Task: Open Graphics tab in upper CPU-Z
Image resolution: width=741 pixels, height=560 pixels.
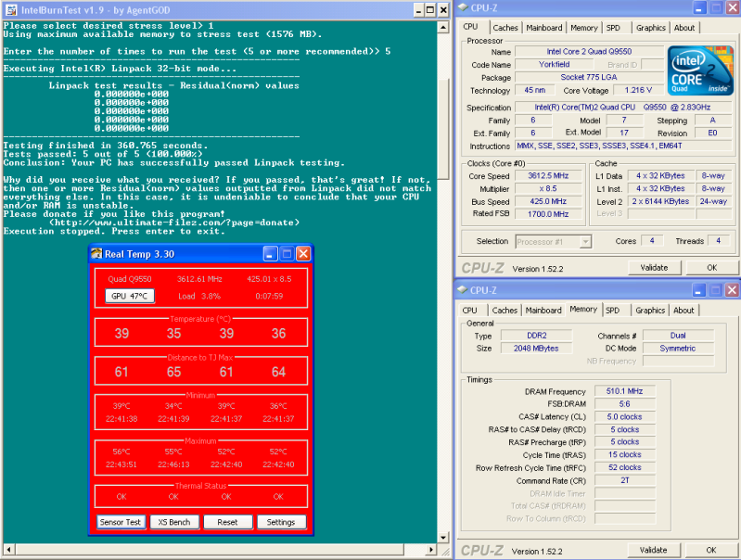Action: tap(651, 28)
